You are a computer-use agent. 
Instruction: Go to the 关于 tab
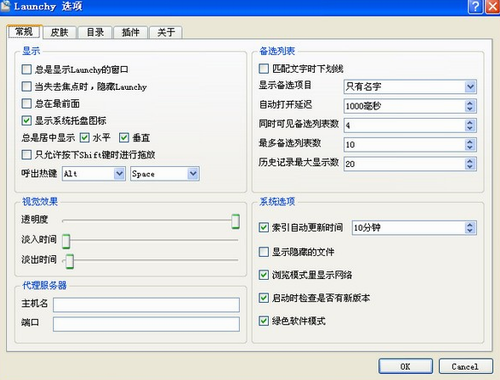tap(166, 32)
